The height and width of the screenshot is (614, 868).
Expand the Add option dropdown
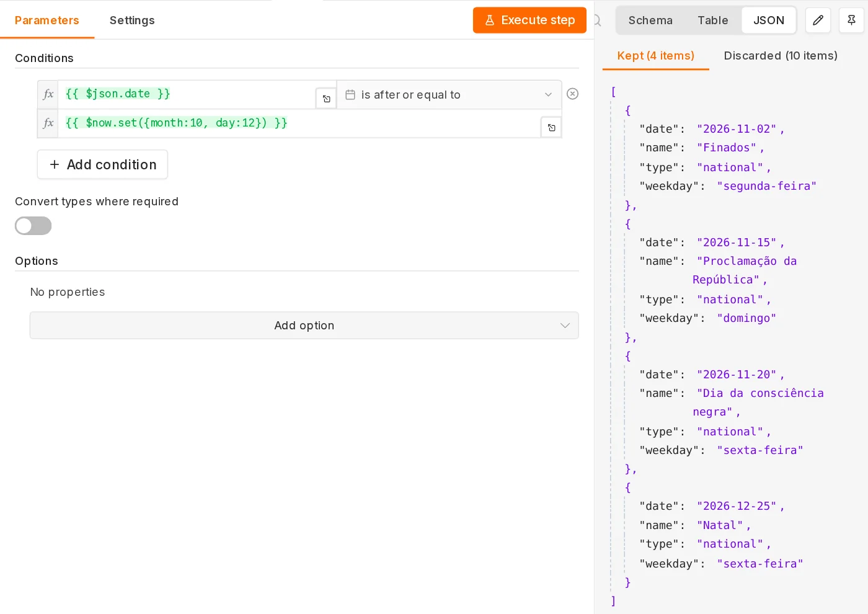coord(304,326)
